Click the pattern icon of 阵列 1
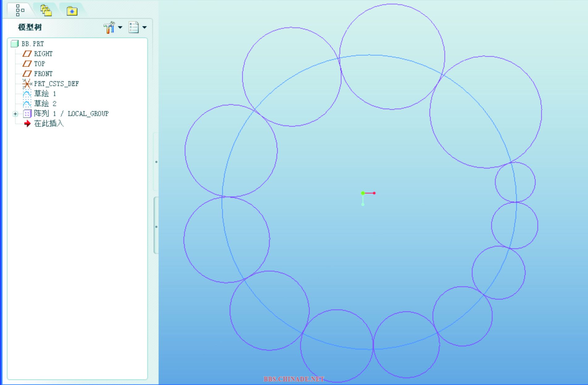 point(27,114)
